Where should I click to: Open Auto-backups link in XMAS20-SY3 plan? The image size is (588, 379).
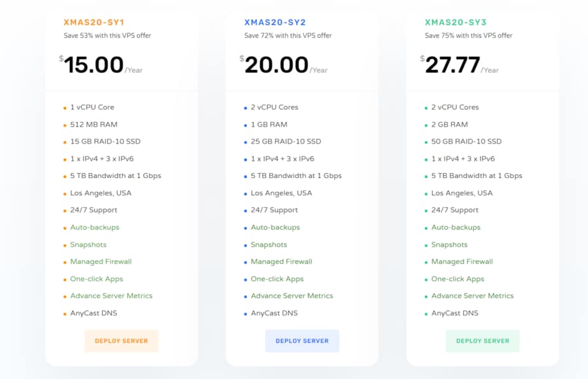(456, 227)
